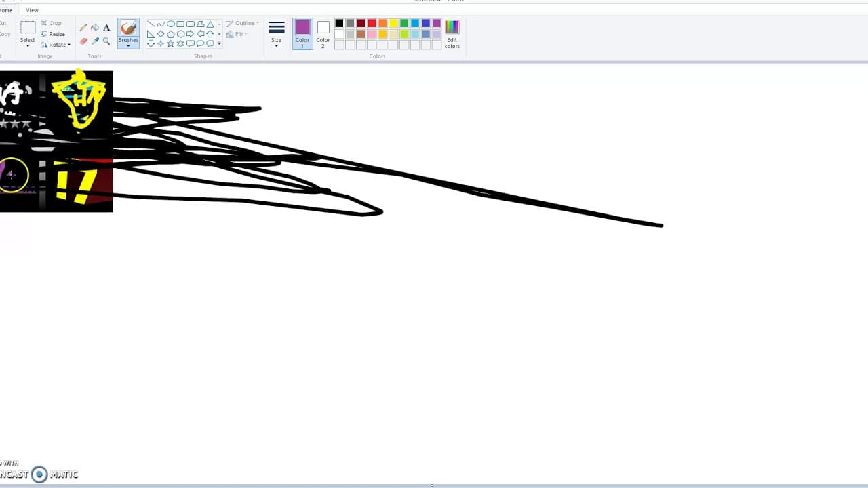The image size is (868, 488).
Task: Choose the Diamond shape
Action: click(161, 34)
